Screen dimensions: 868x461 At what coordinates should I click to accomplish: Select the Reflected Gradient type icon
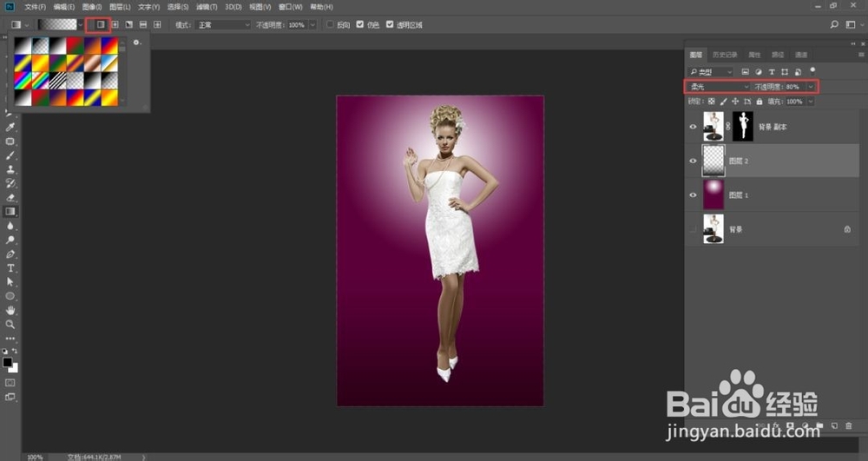click(x=143, y=24)
